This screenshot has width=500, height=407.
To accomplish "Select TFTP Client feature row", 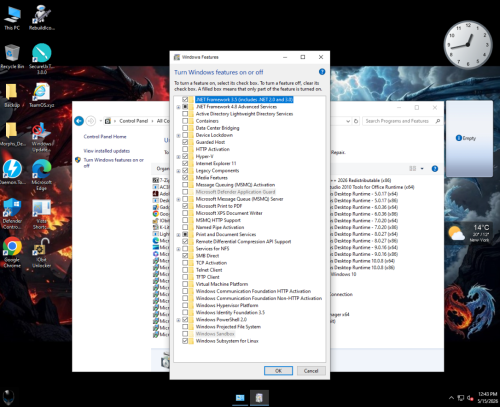I will [x=208, y=277].
